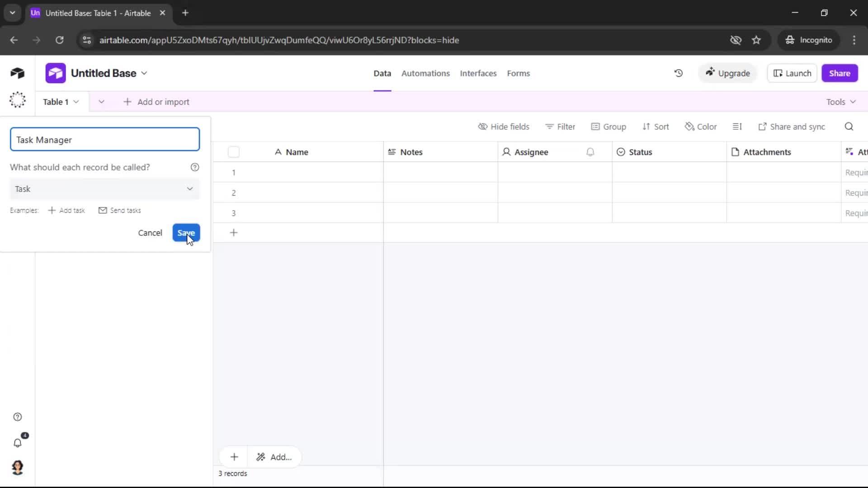Reload the page
Screen dimensions: 868x488
[x=59, y=40]
